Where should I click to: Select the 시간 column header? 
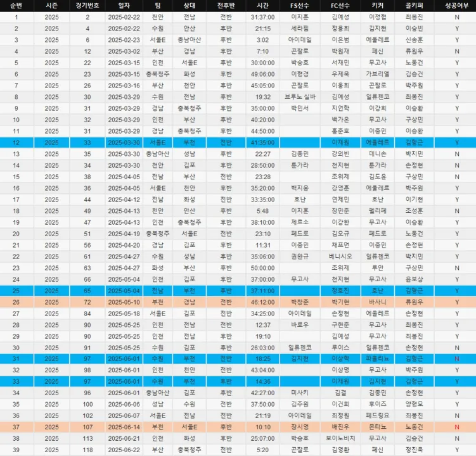pos(262,6)
